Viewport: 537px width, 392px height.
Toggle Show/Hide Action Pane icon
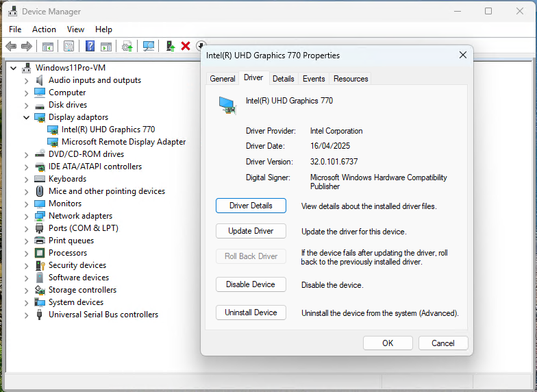105,47
